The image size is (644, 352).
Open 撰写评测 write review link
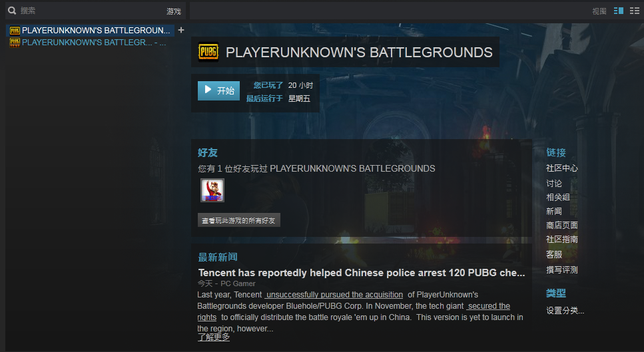(562, 270)
